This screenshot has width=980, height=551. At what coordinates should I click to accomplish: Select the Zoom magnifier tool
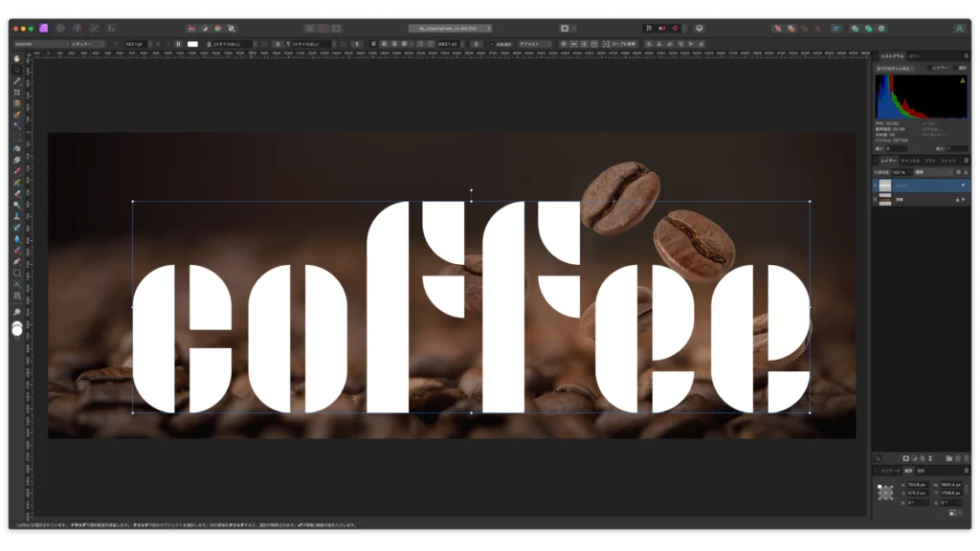pos(17,312)
